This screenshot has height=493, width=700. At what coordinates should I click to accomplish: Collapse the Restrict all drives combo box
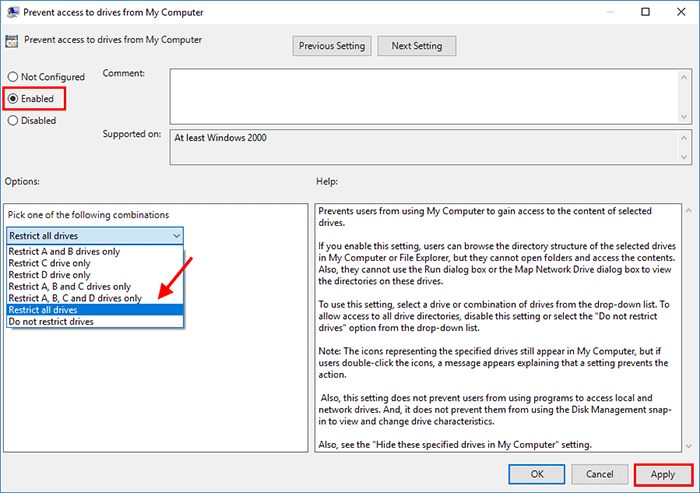click(95, 236)
